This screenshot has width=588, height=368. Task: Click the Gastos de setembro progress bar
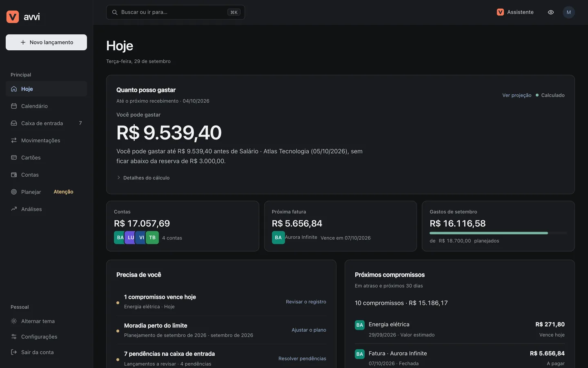[498, 233]
